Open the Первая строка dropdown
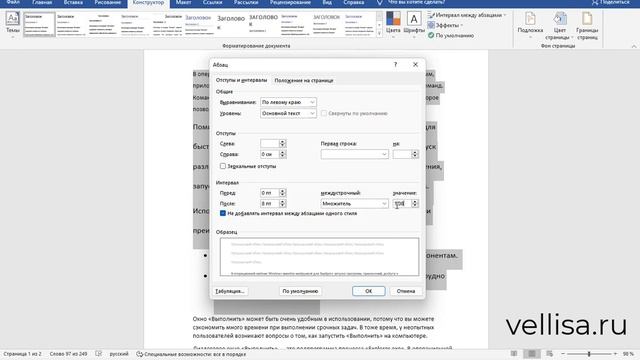The width and height of the screenshot is (640, 360). coord(354,154)
